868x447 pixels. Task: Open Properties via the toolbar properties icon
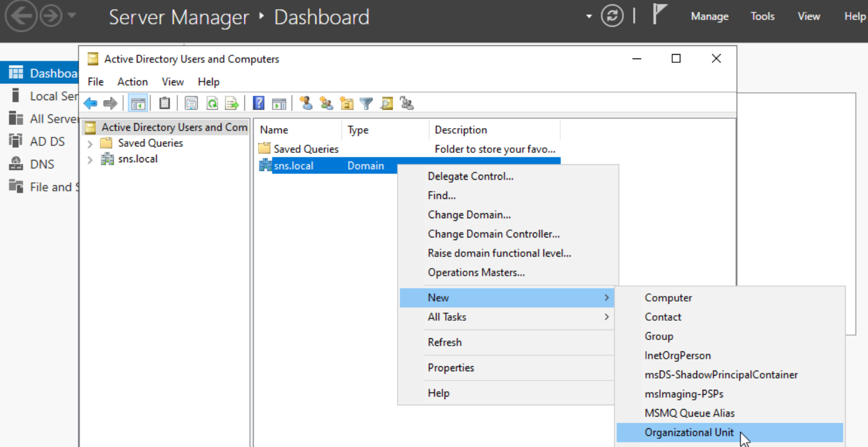(x=192, y=103)
